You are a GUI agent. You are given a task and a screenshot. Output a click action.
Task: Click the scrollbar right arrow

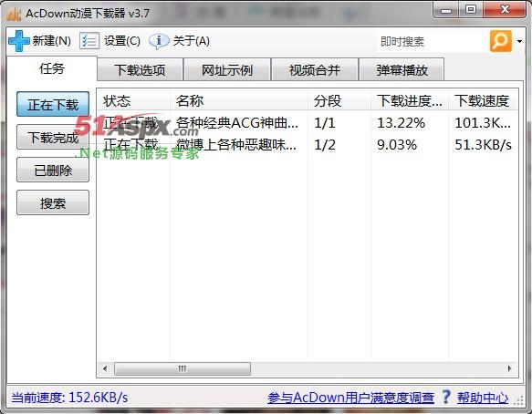click(x=509, y=368)
